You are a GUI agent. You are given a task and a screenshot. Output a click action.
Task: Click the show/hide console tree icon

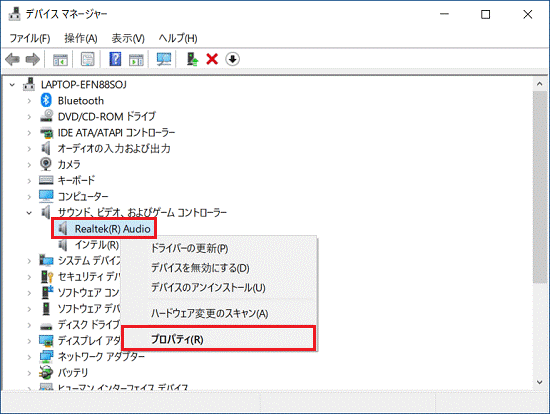[x=60, y=59]
